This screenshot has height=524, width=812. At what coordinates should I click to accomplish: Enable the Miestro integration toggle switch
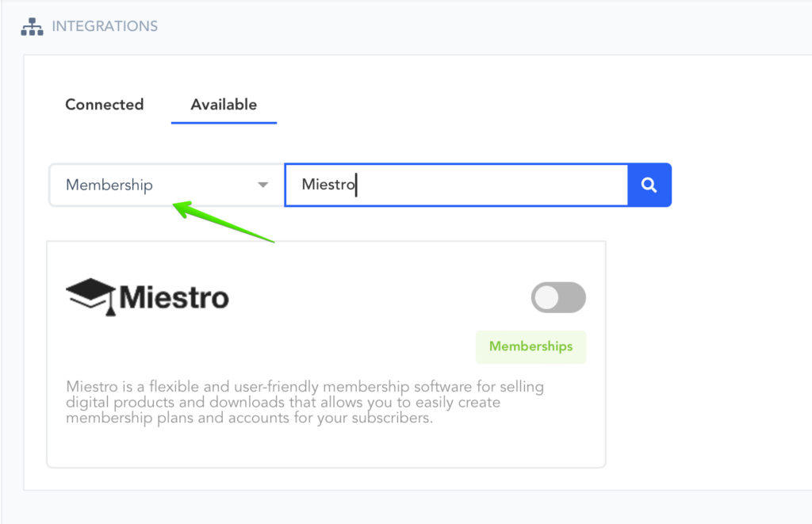[x=558, y=298]
